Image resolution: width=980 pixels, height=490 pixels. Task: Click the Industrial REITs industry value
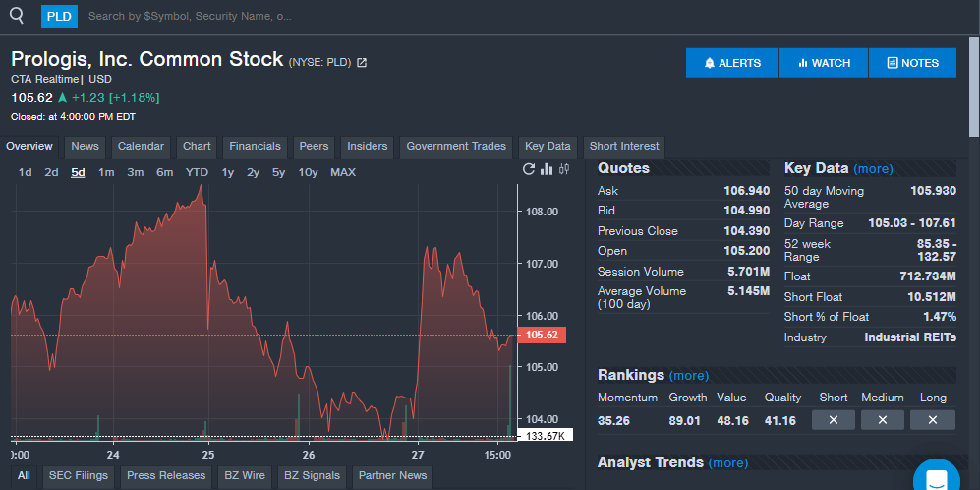[x=910, y=337]
